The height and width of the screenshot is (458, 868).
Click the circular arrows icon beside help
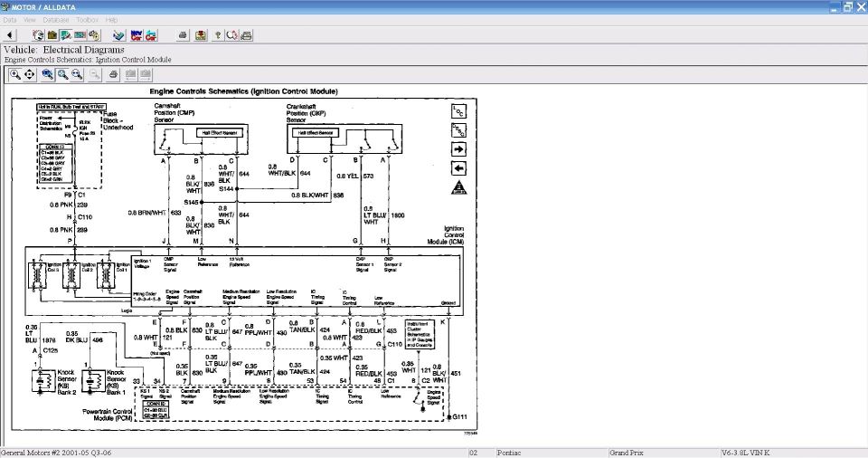pos(232,35)
